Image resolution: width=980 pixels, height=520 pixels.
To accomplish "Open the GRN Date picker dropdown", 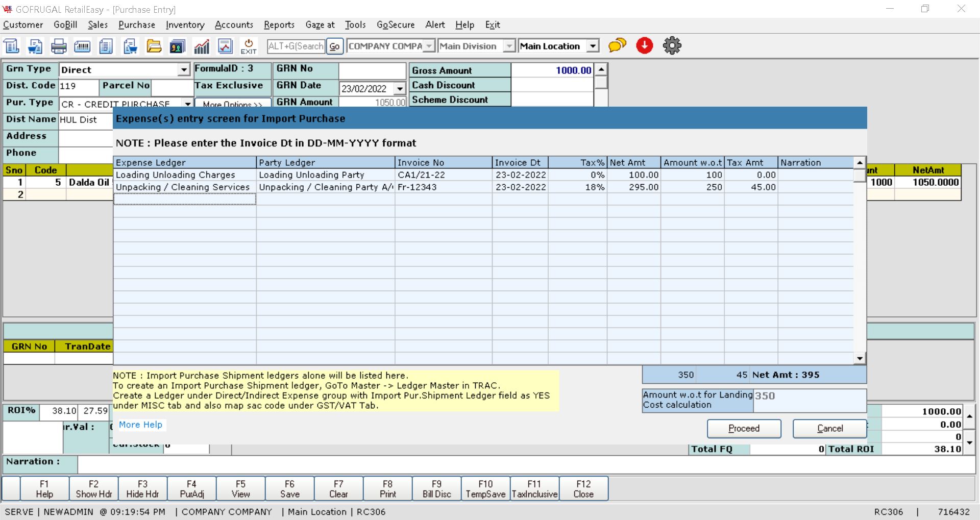I will (400, 89).
